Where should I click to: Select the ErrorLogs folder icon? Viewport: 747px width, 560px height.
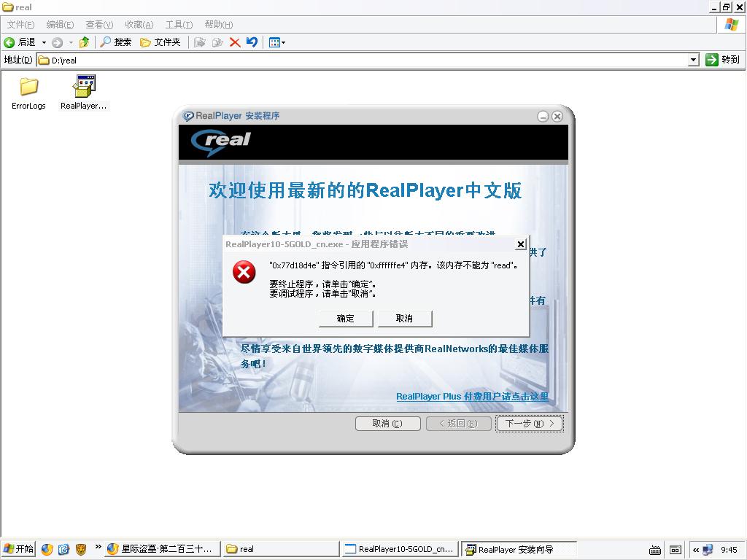coord(28,87)
